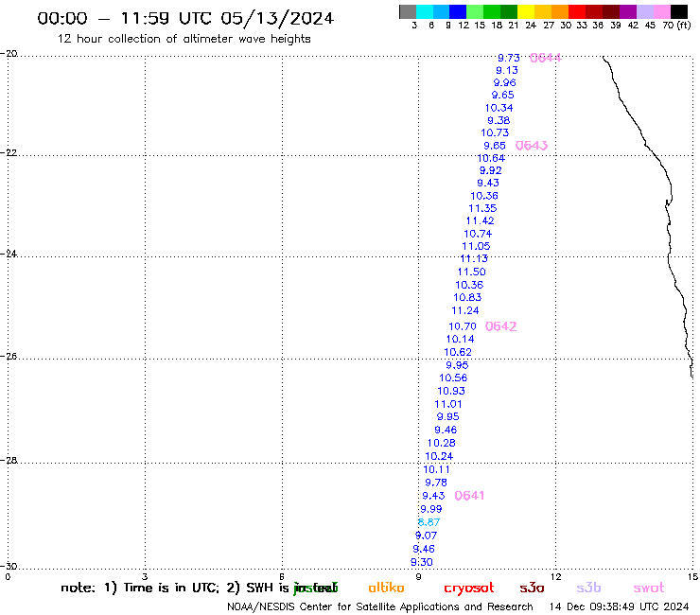Image resolution: width=700 pixels, height=615 pixels.
Task: Select the 9.96 wave height reading
Action: (504, 83)
